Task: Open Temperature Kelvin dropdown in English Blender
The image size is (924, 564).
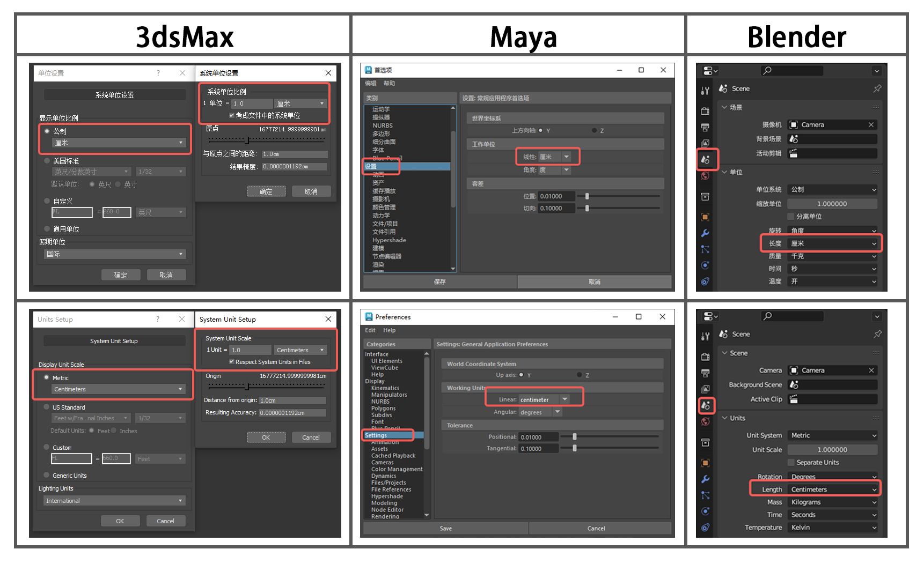Action: tap(833, 528)
